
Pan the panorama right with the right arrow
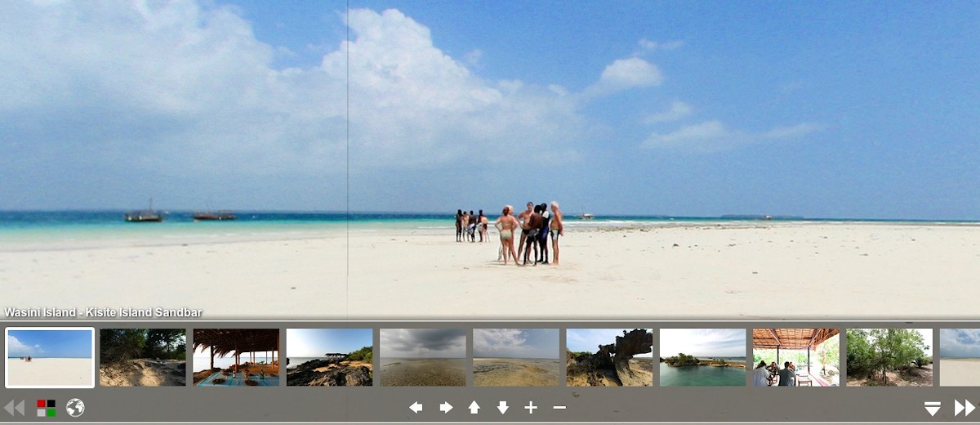click(x=446, y=407)
